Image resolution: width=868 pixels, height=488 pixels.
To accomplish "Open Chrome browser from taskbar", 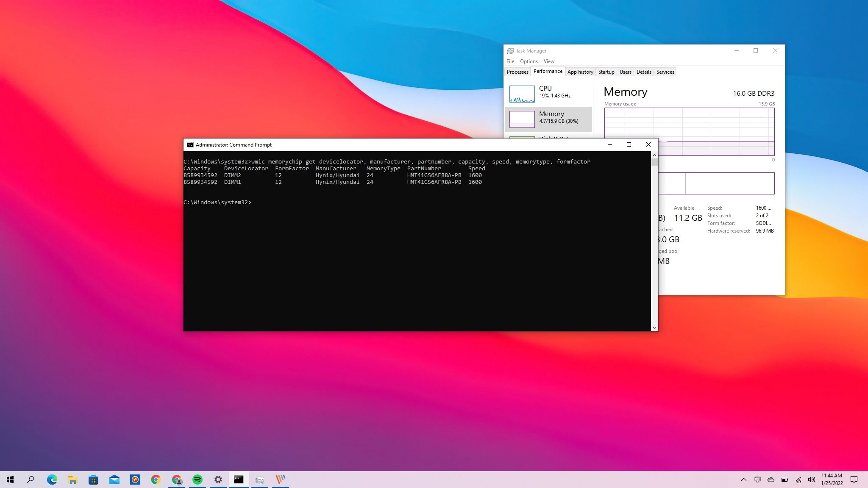I will click(156, 479).
